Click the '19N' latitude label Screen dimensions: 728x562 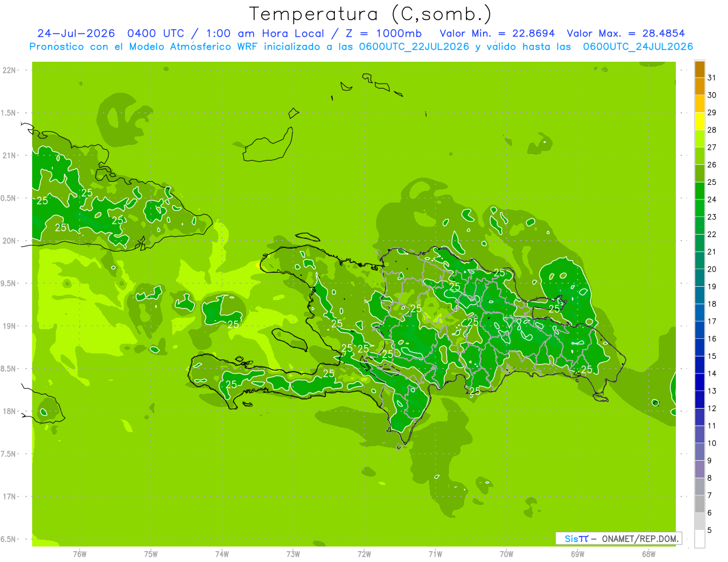(10, 326)
